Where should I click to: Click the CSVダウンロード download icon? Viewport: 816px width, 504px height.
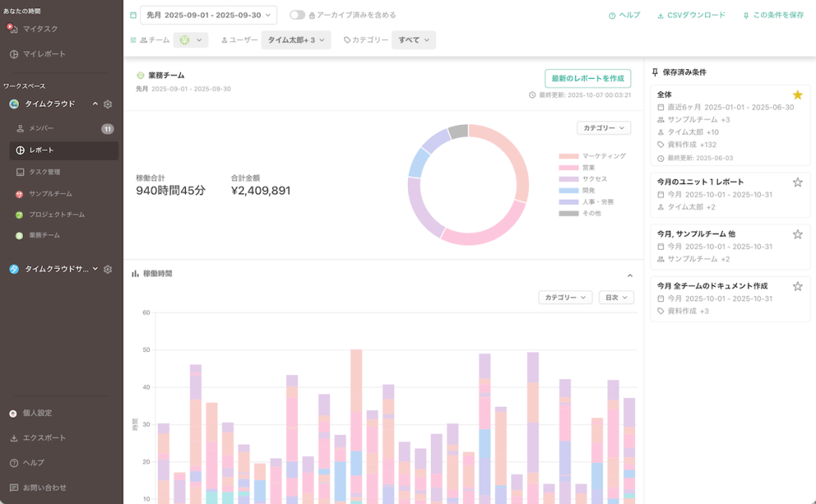661,15
